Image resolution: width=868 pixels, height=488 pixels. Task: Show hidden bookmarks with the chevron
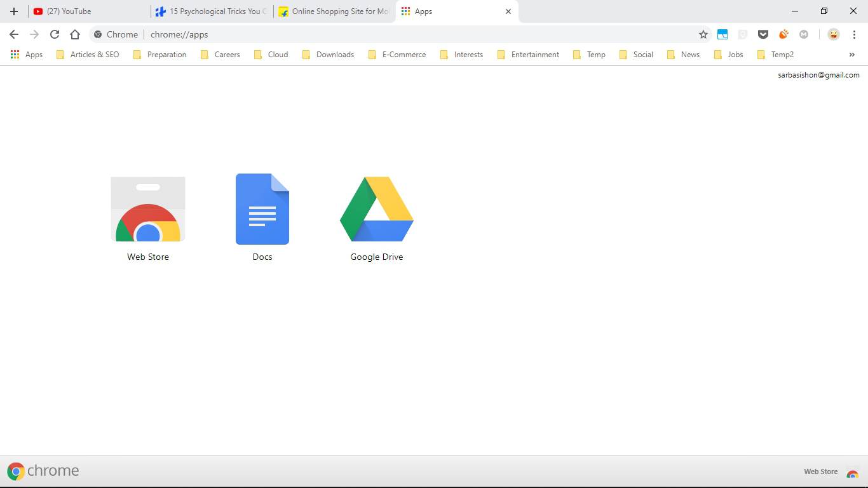click(x=852, y=55)
